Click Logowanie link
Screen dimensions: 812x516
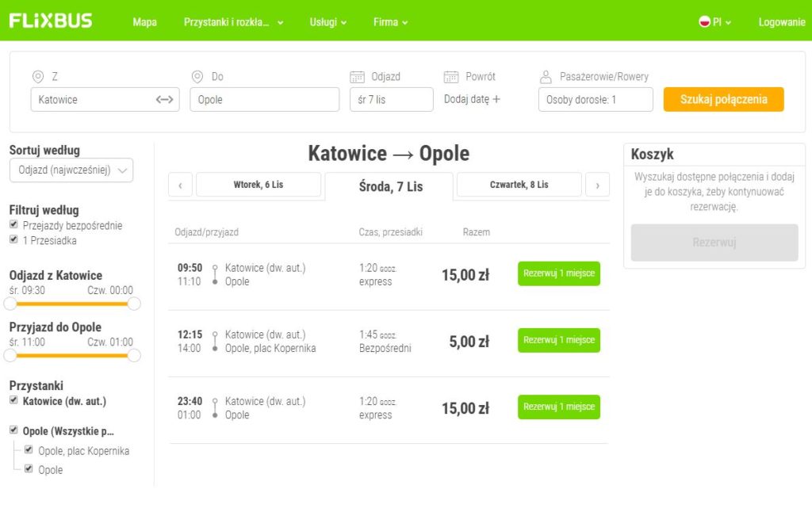[781, 22]
